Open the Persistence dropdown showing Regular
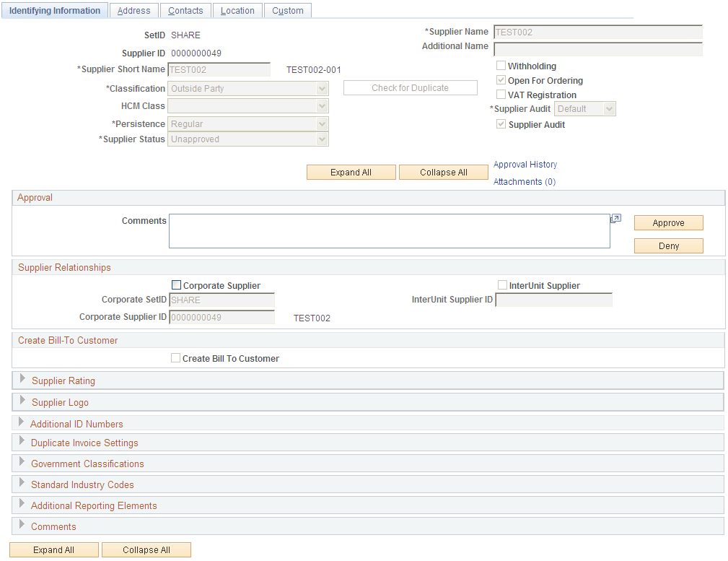The image size is (728, 561). [323, 123]
